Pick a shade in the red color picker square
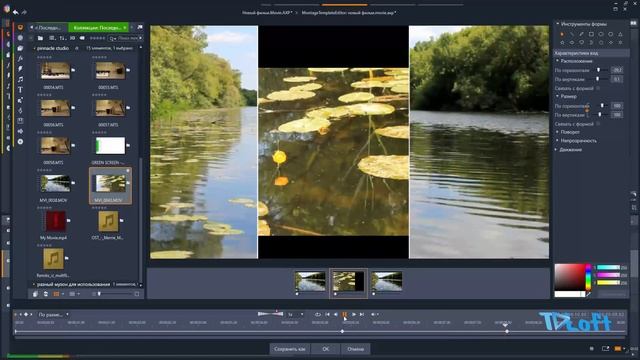This screenshot has width=640, height=360. coord(570,277)
